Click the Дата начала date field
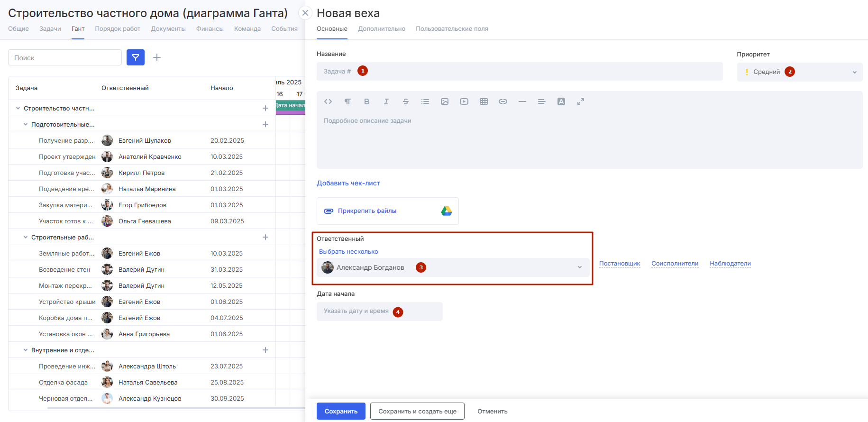Image resolution: width=868 pixels, height=422 pixels. coord(380,312)
